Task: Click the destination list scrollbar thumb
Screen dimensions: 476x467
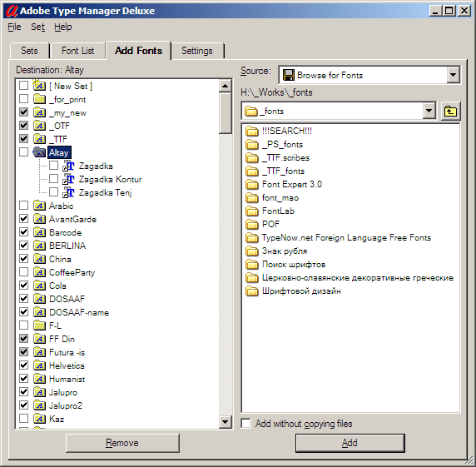Action: [226, 113]
